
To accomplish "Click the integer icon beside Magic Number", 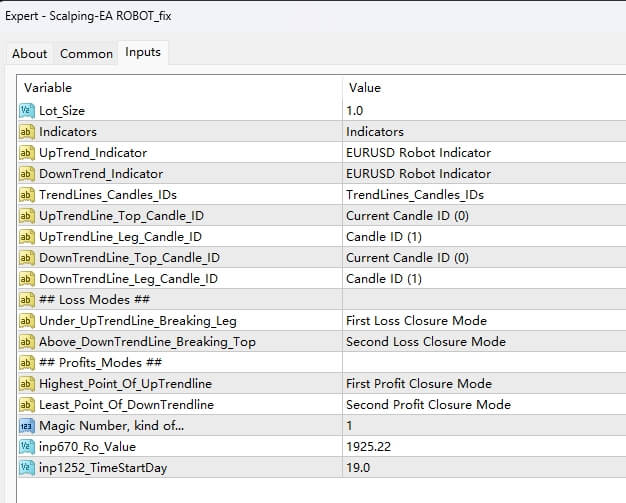I will pos(27,425).
